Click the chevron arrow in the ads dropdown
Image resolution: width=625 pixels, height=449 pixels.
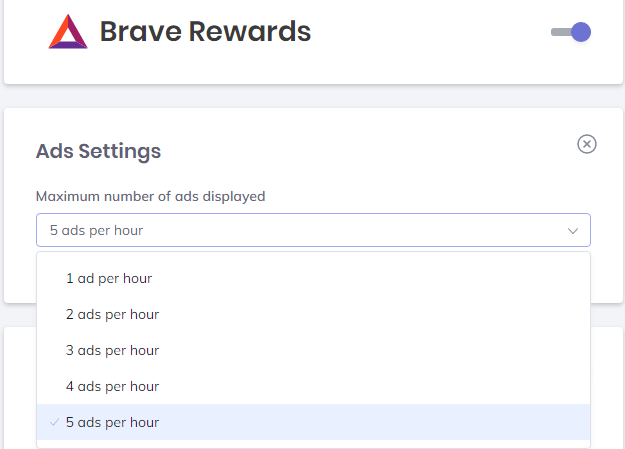coord(573,230)
